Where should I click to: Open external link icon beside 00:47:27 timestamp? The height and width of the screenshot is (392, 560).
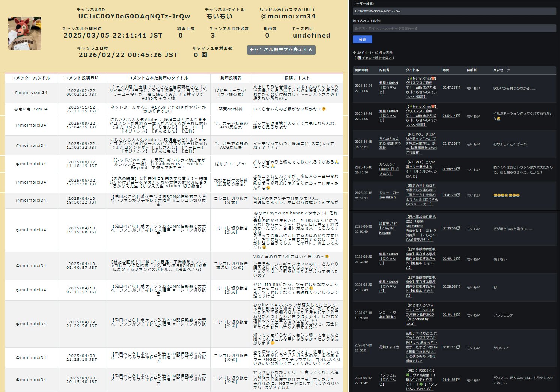(458, 87)
